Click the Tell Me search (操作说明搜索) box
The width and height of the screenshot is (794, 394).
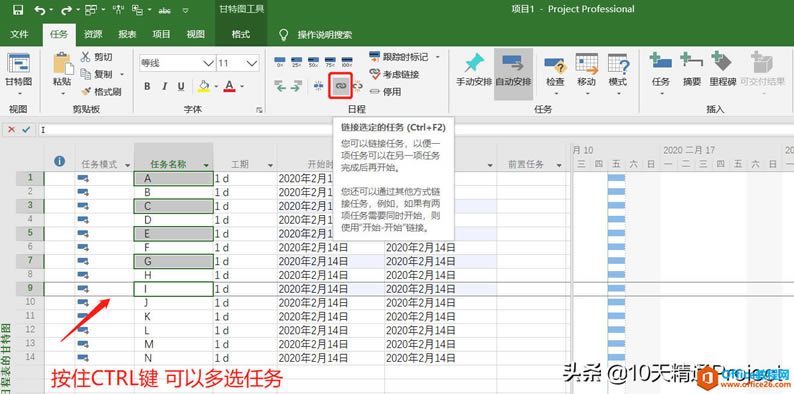324,35
